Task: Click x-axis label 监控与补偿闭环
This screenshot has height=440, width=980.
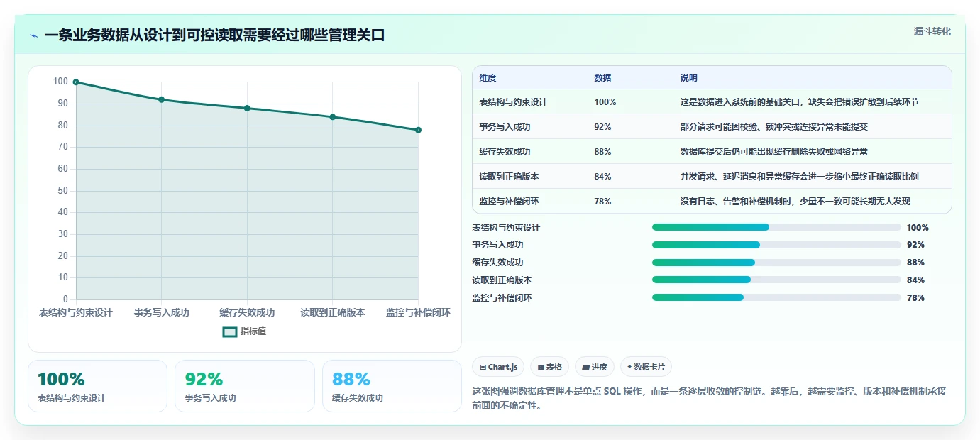Action: point(418,312)
